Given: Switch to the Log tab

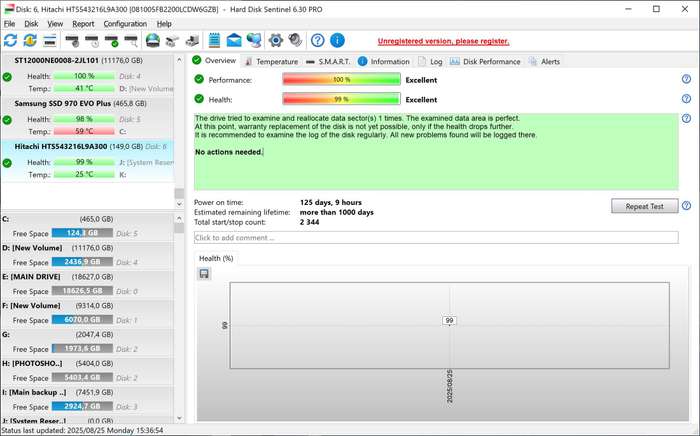Looking at the screenshot, I should click(430, 62).
